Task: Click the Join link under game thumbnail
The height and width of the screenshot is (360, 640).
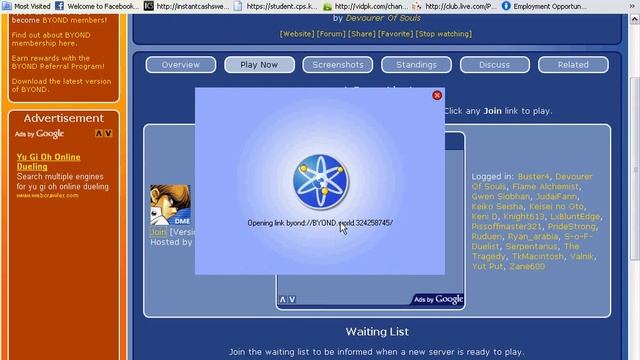Action: pyautogui.click(x=158, y=232)
